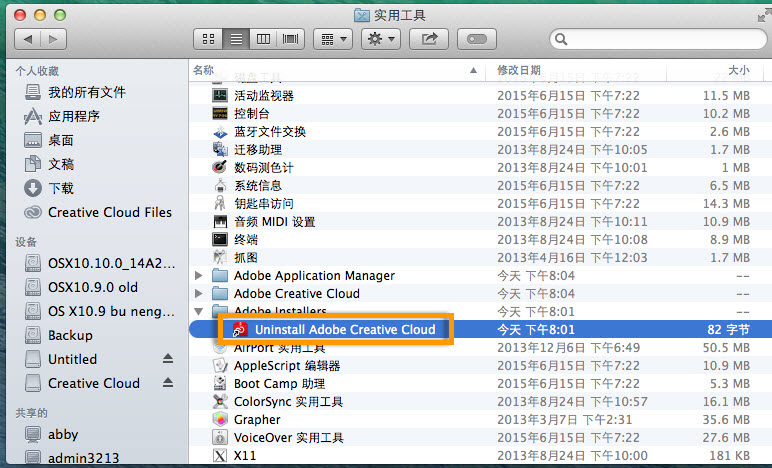This screenshot has width=772, height=468.
Task: Expand the Adobe Creative Cloud folder
Action: click(x=198, y=294)
